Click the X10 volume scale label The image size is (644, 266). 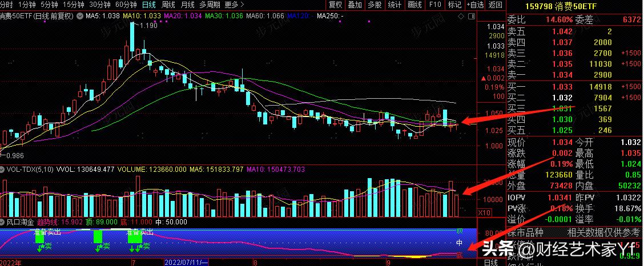pos(484,213)
